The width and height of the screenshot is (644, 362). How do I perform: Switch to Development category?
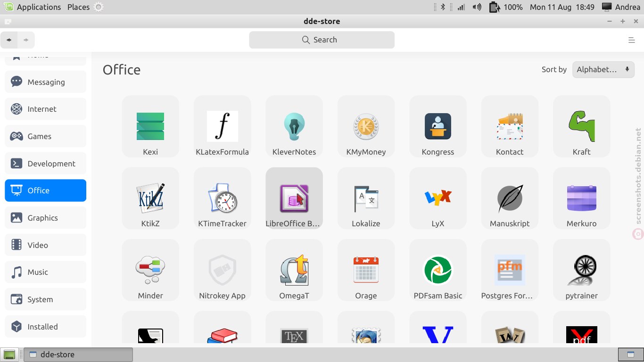pos(45,164)
